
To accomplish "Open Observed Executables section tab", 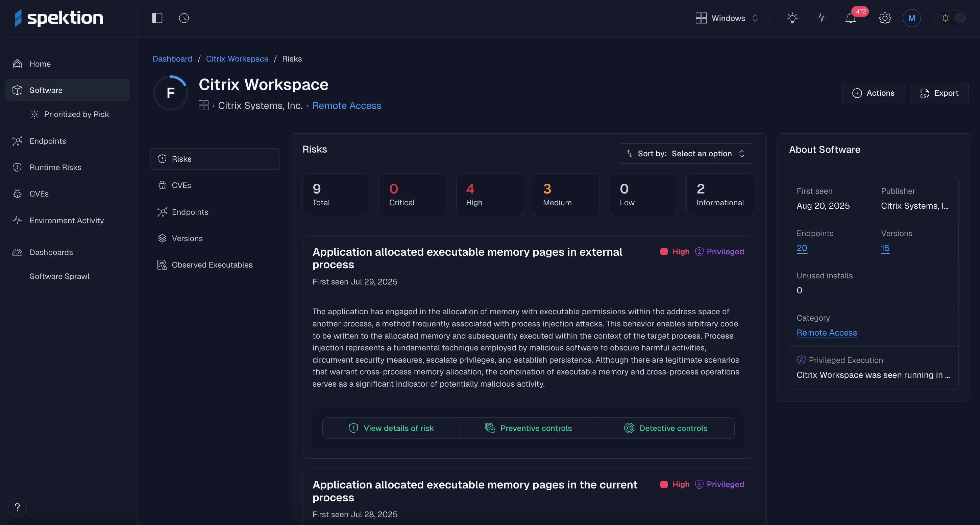I will click(x=212, y=265).
